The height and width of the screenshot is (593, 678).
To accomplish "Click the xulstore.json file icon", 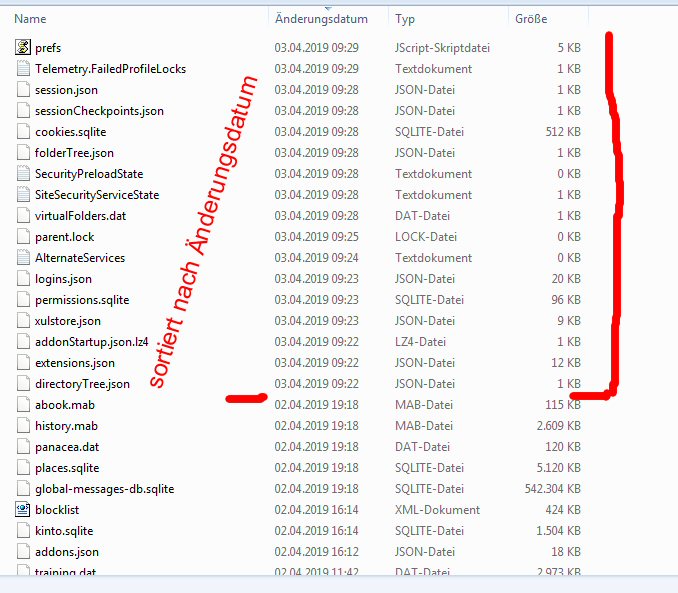I will pos(23,320).
